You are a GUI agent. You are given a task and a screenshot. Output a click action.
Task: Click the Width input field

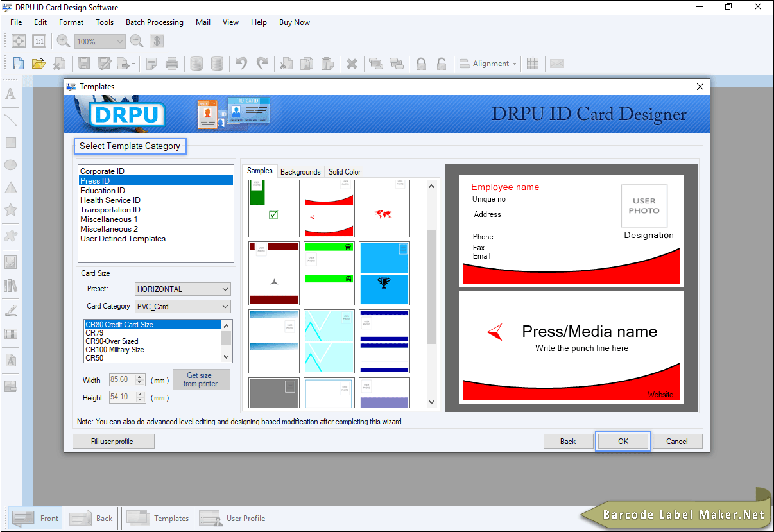pyautogui.click(x=123, y=380)
